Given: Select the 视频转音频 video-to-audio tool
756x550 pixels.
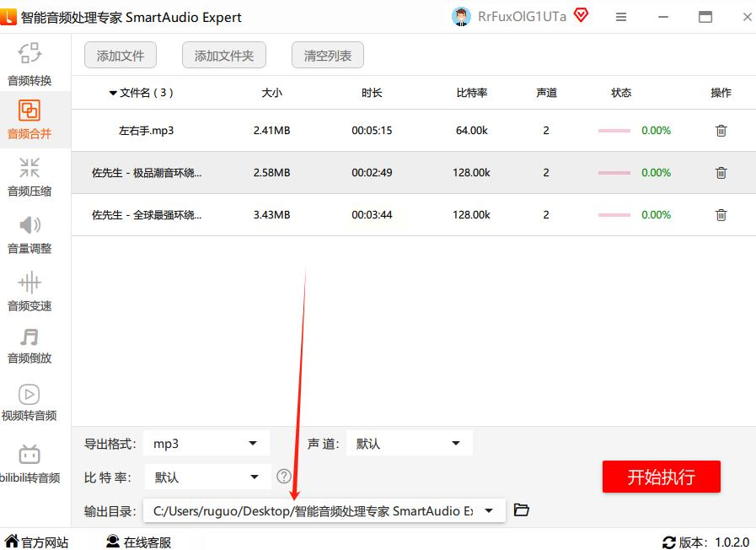Looking at the screenshot, I should coord(29,403).
